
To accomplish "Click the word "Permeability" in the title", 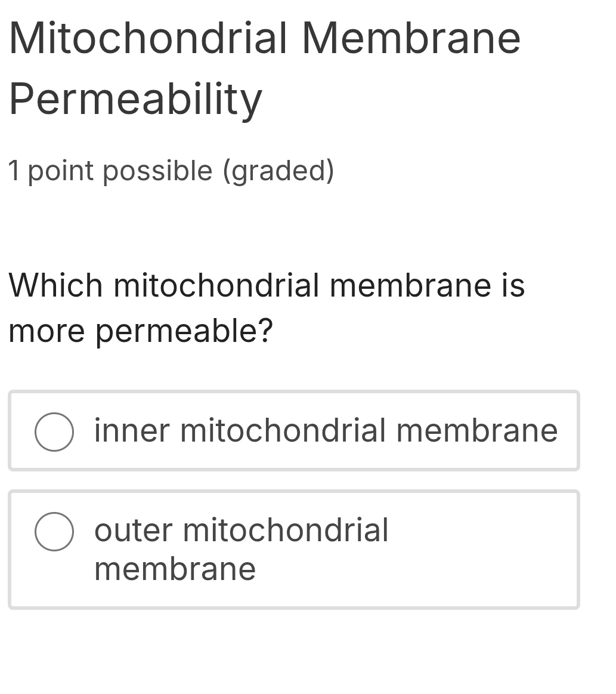I will pos(135,99).
